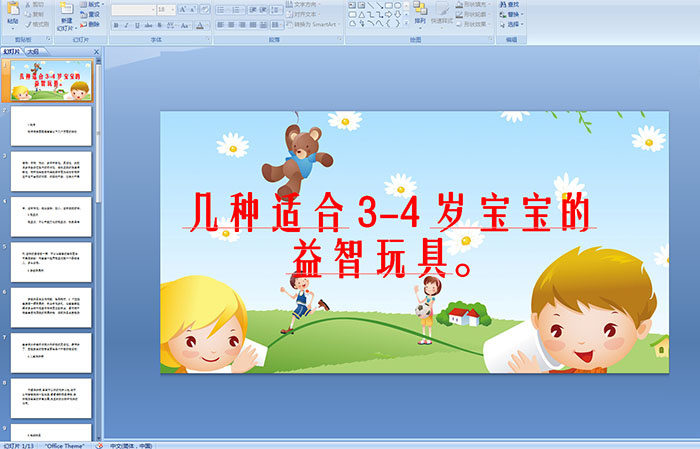Open the Shape Fill (形状填充) dropdown
Image resolution: width=700 pixels, height=449 pixels.
pos(472,4)
